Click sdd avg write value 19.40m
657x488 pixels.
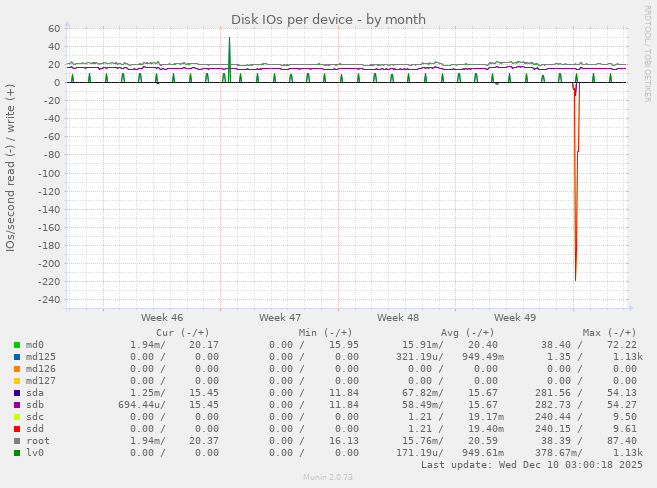pos(486,429)
